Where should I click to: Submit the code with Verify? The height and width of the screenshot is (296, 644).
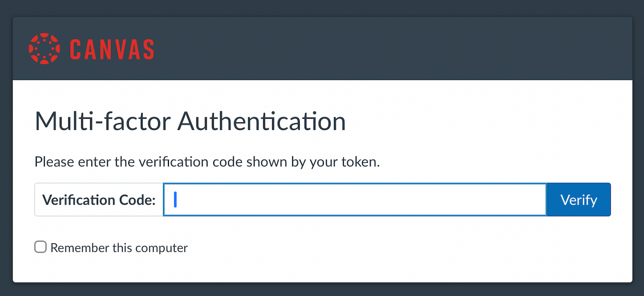[579, 200]
